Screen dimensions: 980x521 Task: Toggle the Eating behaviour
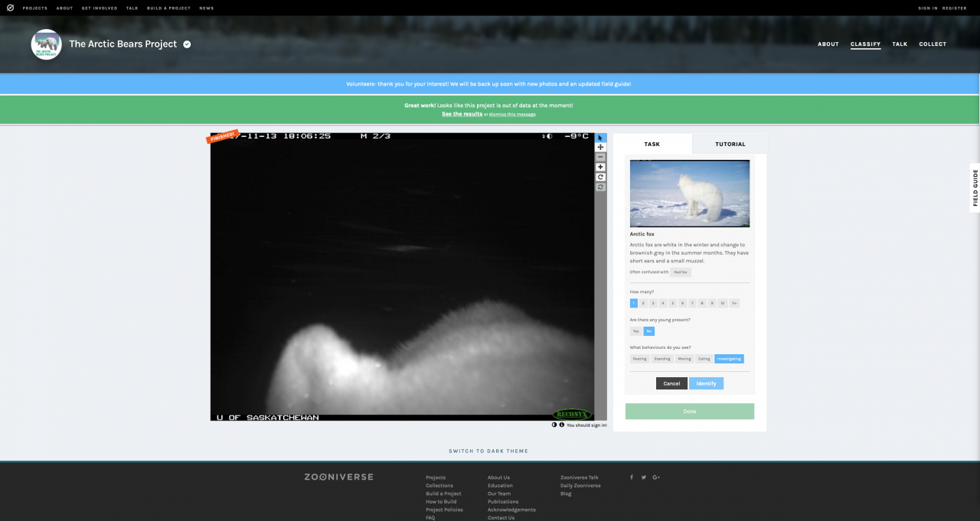click(704, 359)
